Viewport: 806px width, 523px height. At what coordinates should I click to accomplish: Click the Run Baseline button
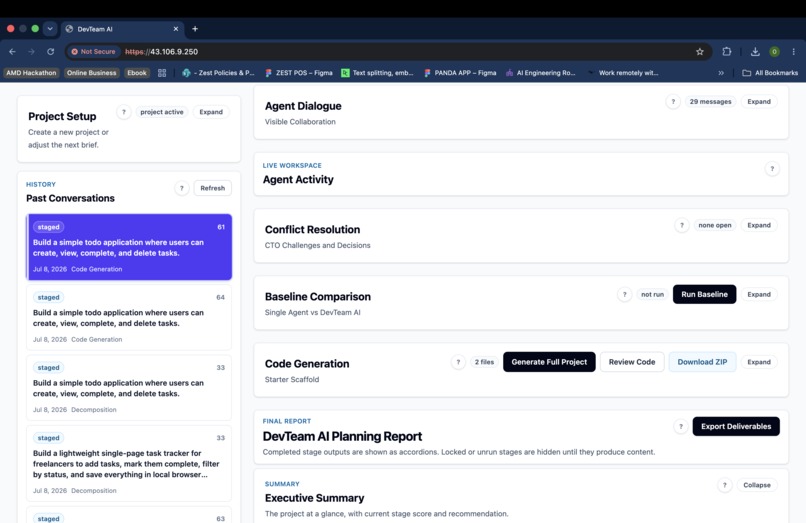point(704,294)
